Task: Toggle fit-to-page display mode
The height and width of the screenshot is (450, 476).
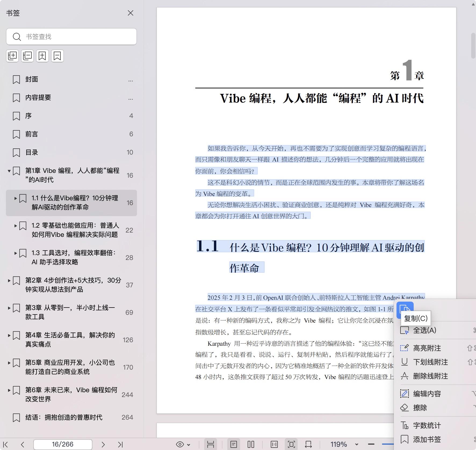Action: pyautogui.click(x=291, y=444)
